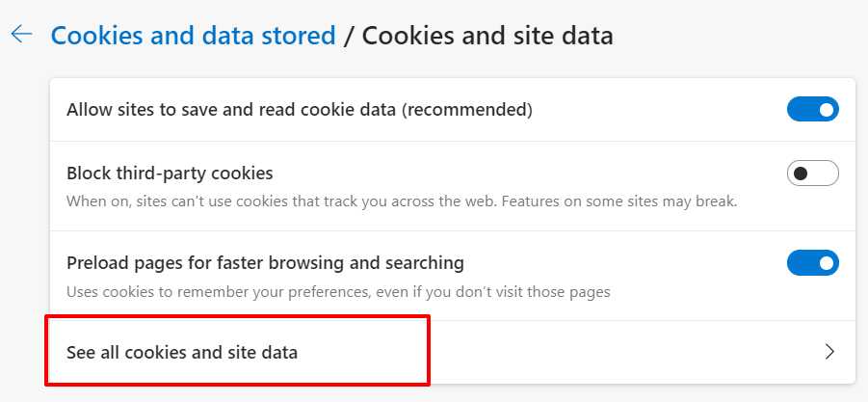Screen dimensions: 868x402
Task: Click the Allow sites to save and read label
Action: (231, 110)
